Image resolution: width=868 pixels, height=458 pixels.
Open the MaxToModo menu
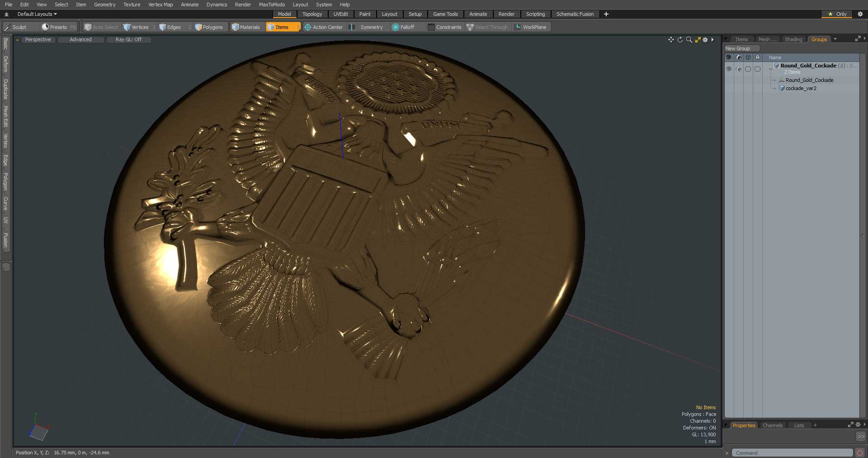coord(272,5)
